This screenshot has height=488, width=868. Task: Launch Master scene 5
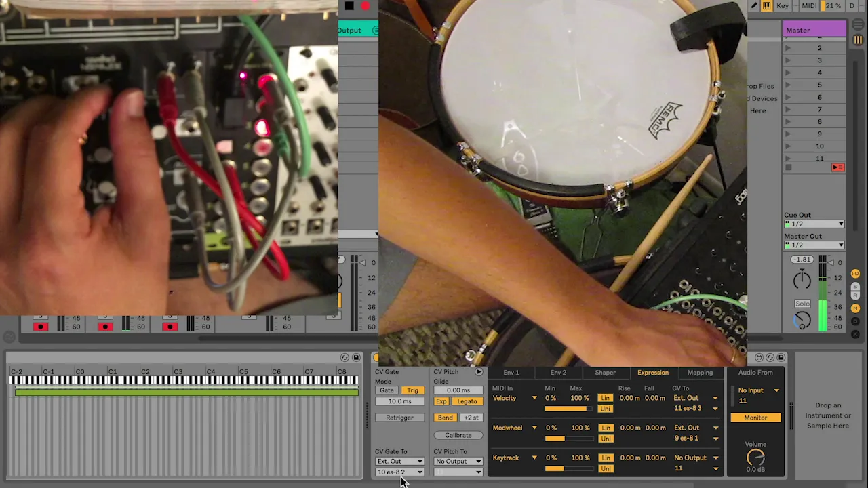(x=787, y=85)
